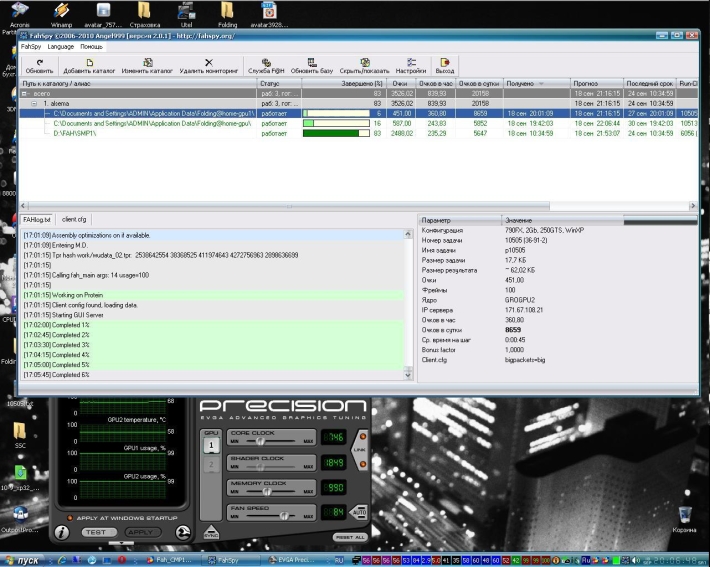This screenshot has width=710, height=567.
Task: Click the SHADER CLOCK slider handle
Action: point(260,466)
